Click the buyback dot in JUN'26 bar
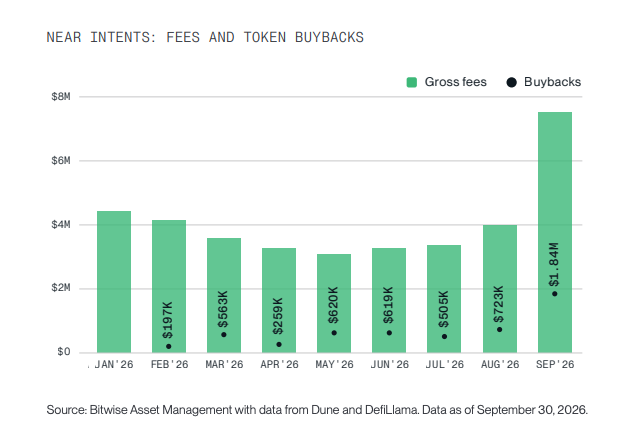634x445 pixels. 389,333
